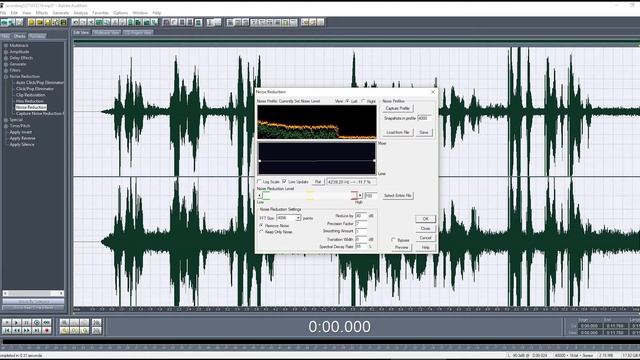640x360 pixels.
Task: Click the Cancel button in dialog
Action: pyautogui.click(x=425, y=238)
